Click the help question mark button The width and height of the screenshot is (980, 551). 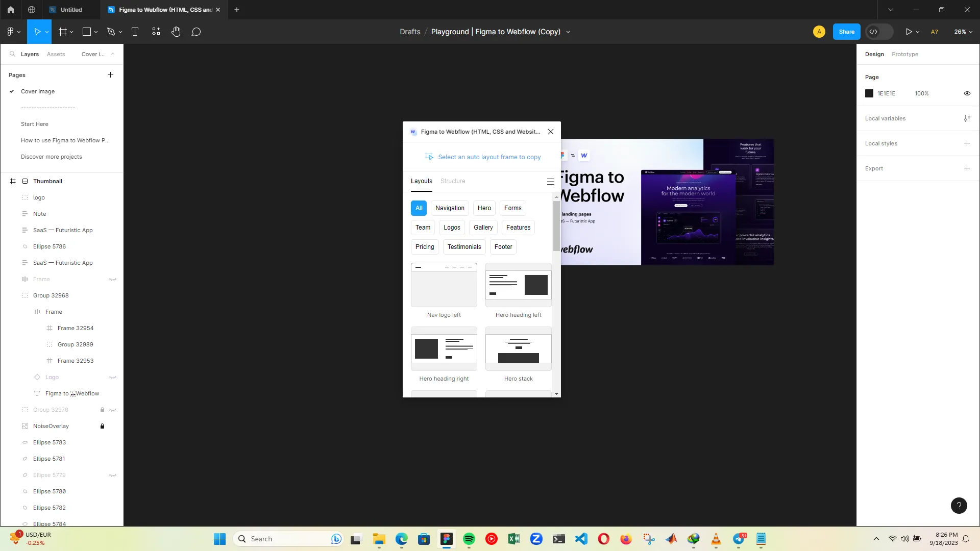click(959, 506)
